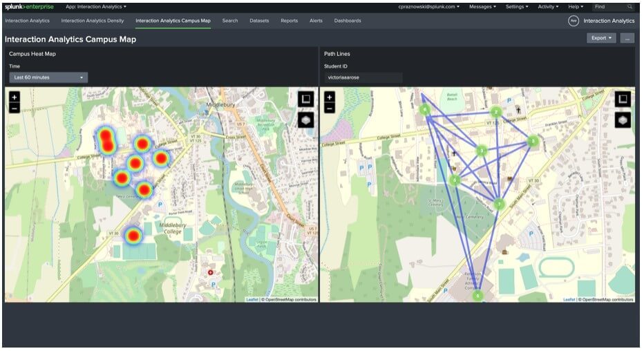Switch to the Interaction Analytics tab

point(27,21)
